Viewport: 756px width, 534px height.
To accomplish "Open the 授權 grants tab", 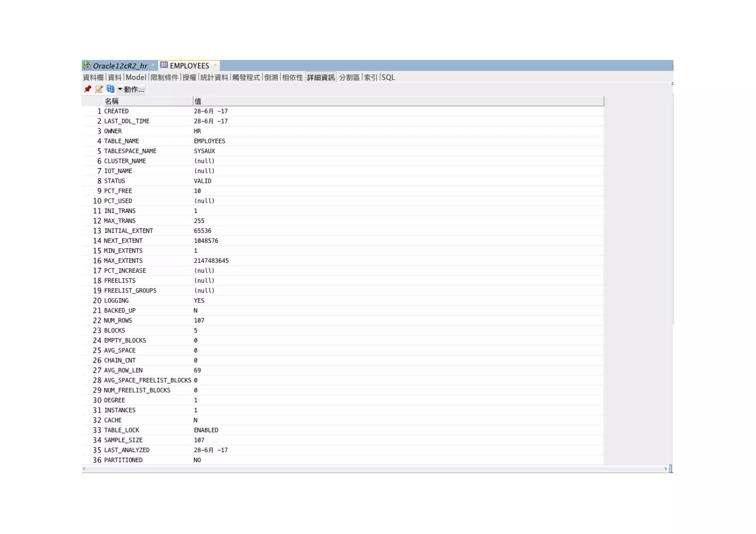I will [x=189, y=77].
